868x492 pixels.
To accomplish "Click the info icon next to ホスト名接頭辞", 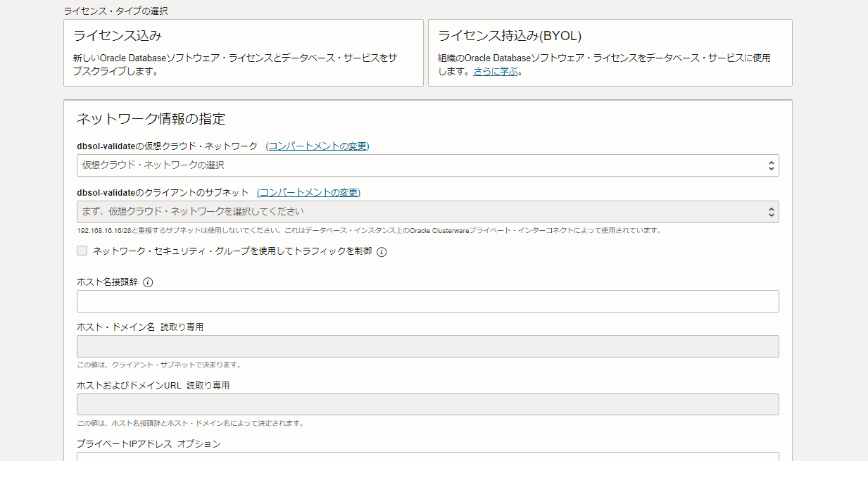I will point(148,283).
